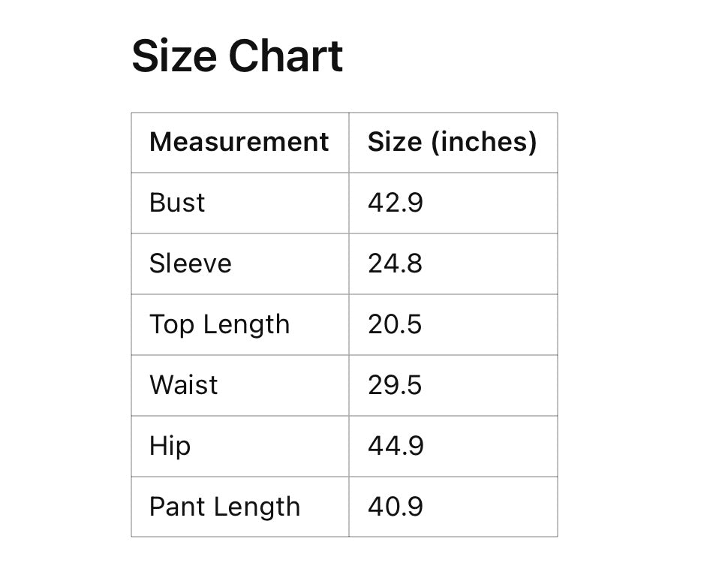Image resolution: width=728 pixels, height=584 pixels.
Task: Click the waist value 29.5
Action: coord(396,385)
